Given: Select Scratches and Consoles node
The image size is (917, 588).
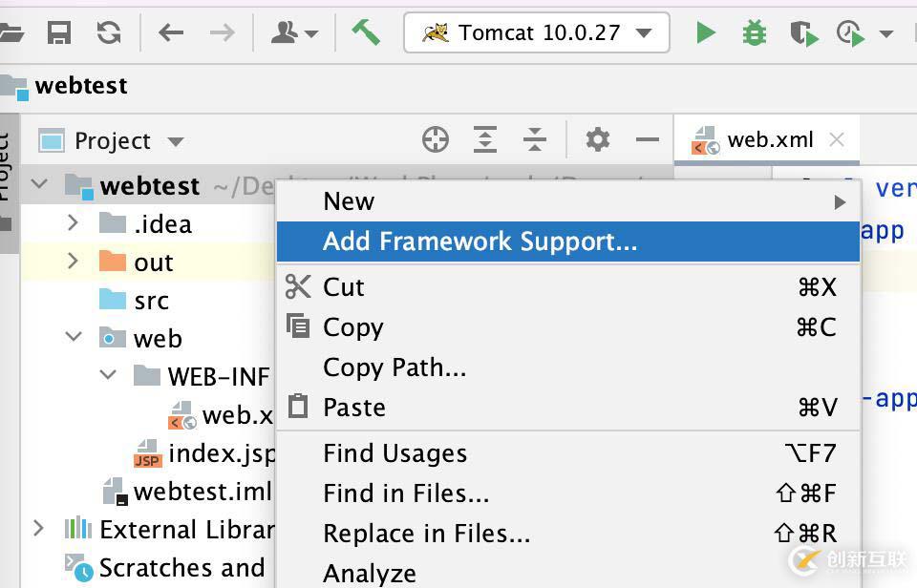Looking at the screenshot, I should coord(165,568).
